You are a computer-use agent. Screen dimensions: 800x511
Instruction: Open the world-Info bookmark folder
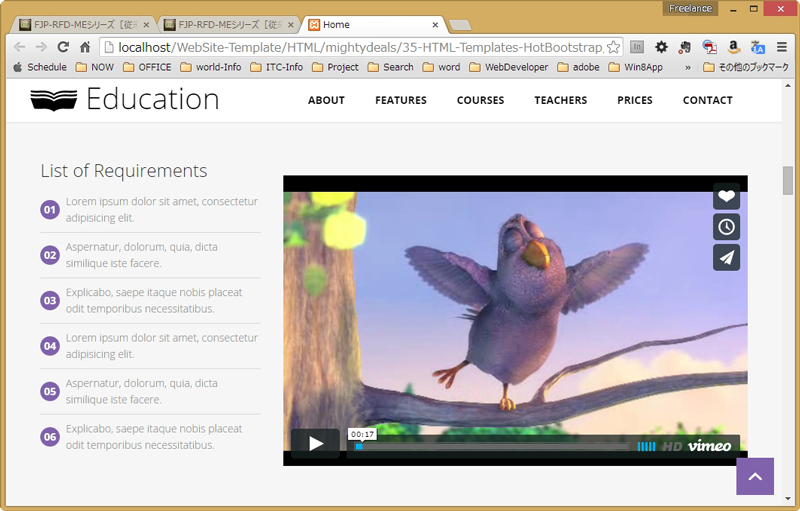pos(211,67)
